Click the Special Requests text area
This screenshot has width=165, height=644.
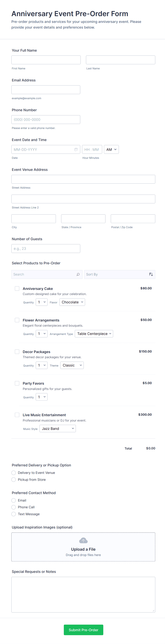pos(83,595)
